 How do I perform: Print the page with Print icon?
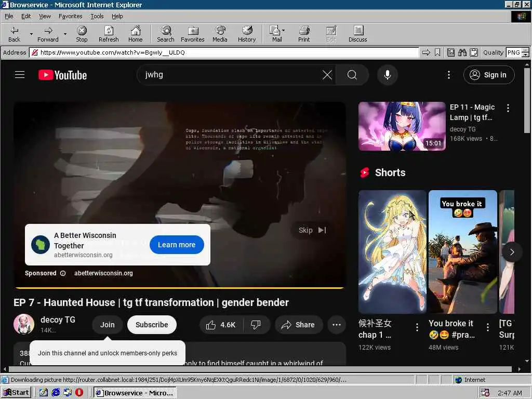click(304, 34)
